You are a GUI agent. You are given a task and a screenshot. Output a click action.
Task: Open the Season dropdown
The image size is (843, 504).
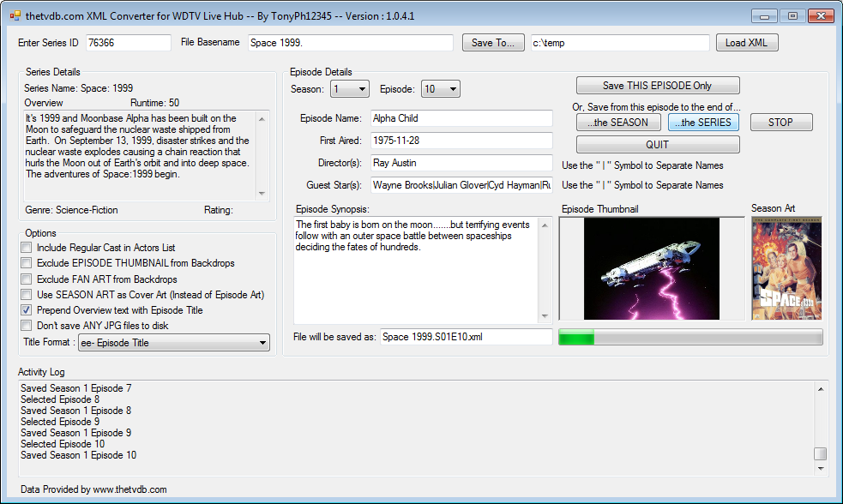[349, 89]
